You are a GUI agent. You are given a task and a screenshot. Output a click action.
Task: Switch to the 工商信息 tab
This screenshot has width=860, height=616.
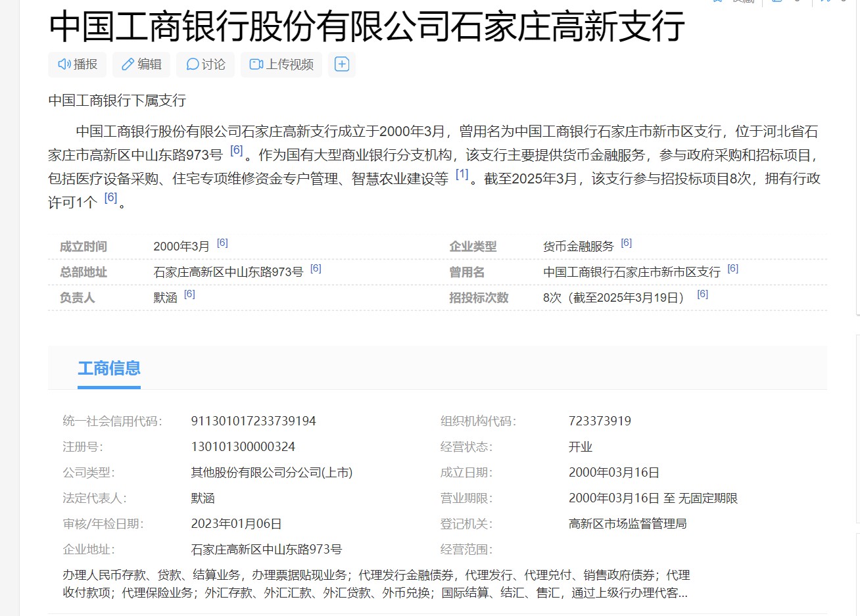109,369
